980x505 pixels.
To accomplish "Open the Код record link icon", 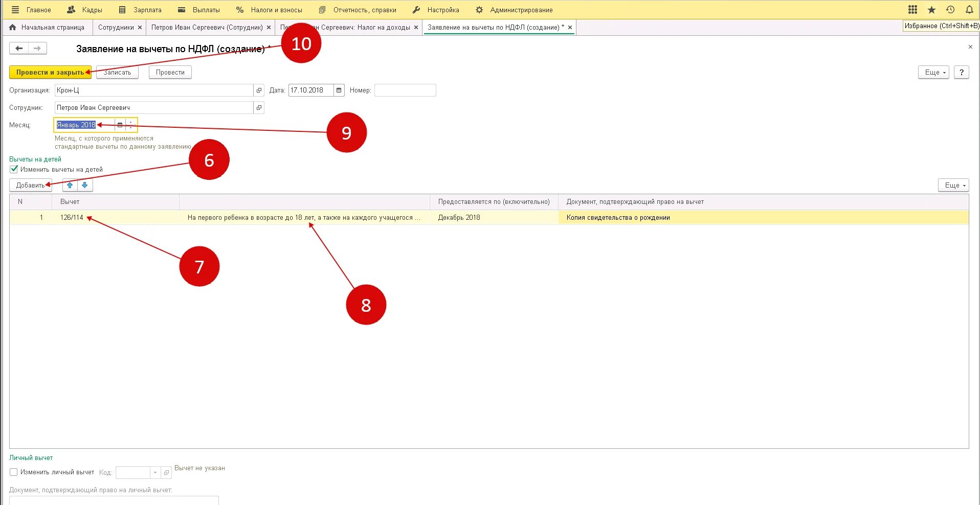I will click(x=166, y=473).
